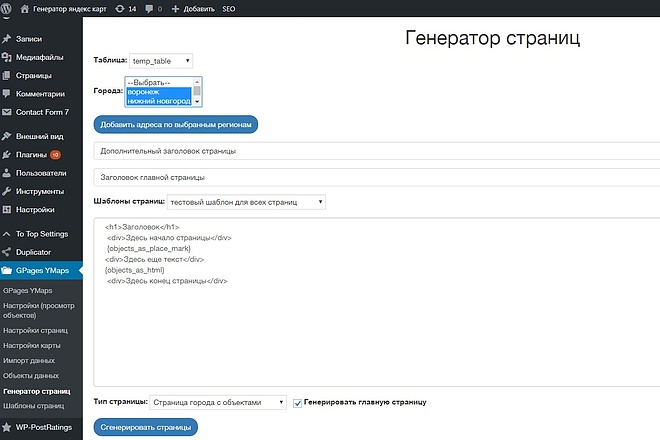Image resolution: width=660 pixels, height=440 pixels.
Task: Click the Дополнительный заголовок страницы field
Action: pos(377,151)
